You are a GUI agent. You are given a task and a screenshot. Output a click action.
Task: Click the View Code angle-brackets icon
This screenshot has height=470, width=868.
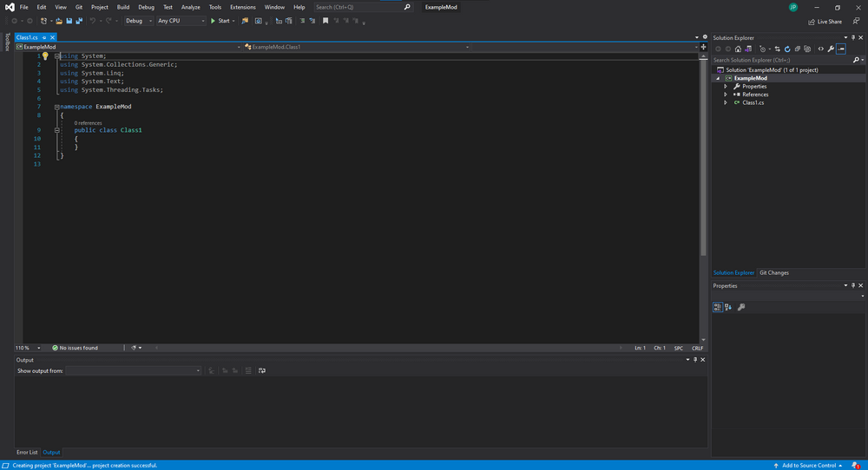821,49
